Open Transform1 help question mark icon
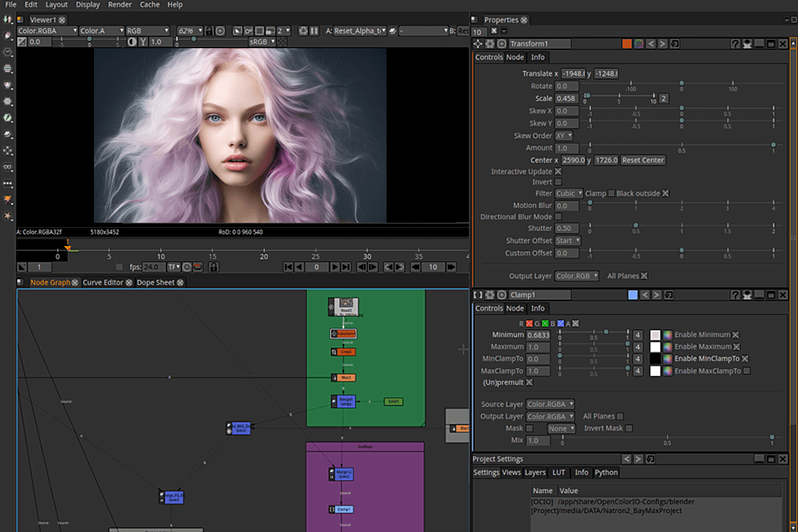Screen dimensions: 798x532 tap(735, 44)
